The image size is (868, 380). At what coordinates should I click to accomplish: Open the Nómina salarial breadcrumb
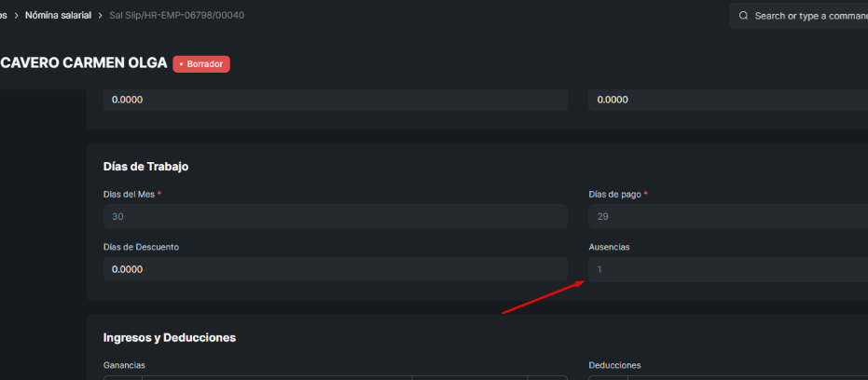coord(58,16)
